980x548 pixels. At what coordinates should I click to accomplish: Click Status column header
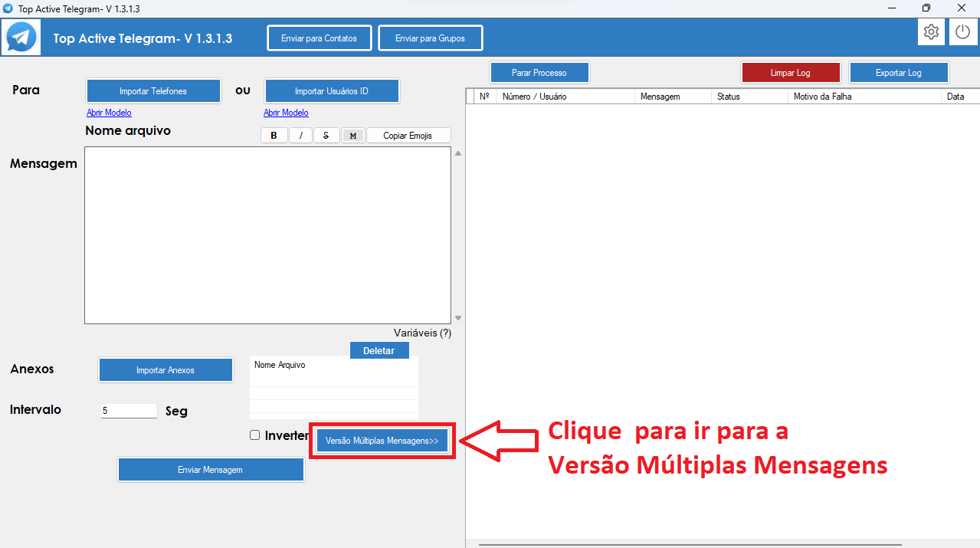click(749, 97)
